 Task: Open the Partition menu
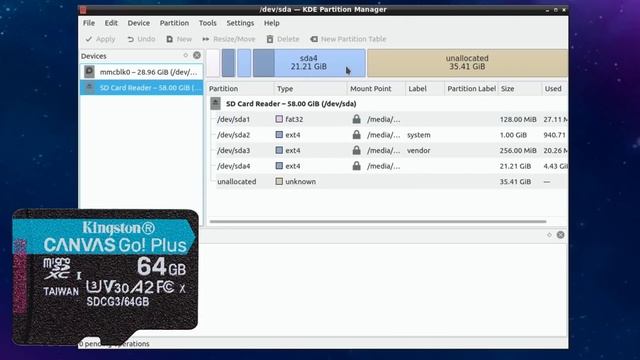[x=174, y=23]
